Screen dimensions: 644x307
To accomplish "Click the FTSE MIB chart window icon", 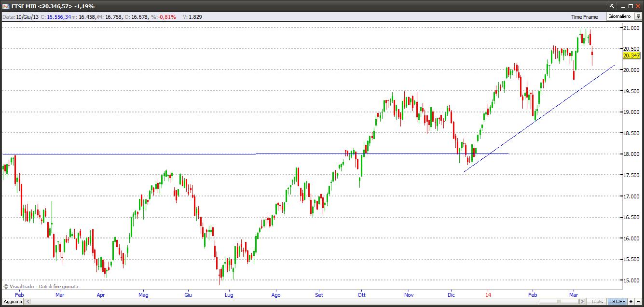I will (6, 6).
